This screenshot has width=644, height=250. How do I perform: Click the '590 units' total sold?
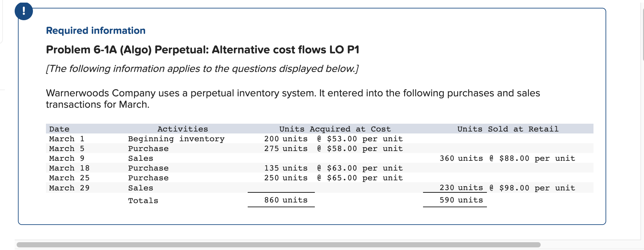click(461, 200)
